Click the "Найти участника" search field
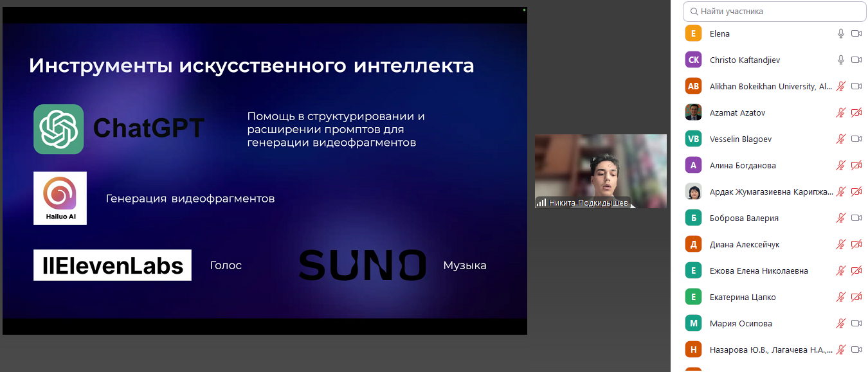 [778, 12]
